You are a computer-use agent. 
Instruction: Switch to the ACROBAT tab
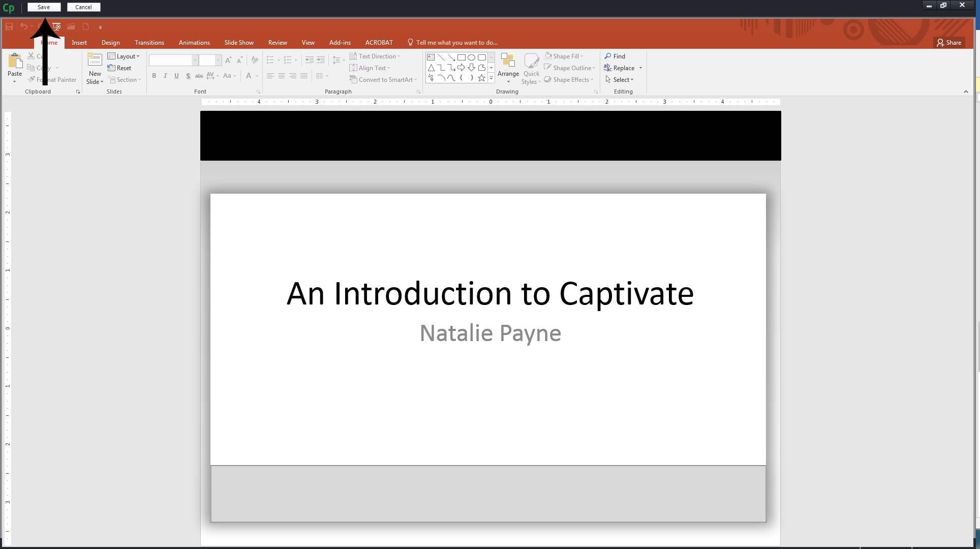click(x=379, y=43)
